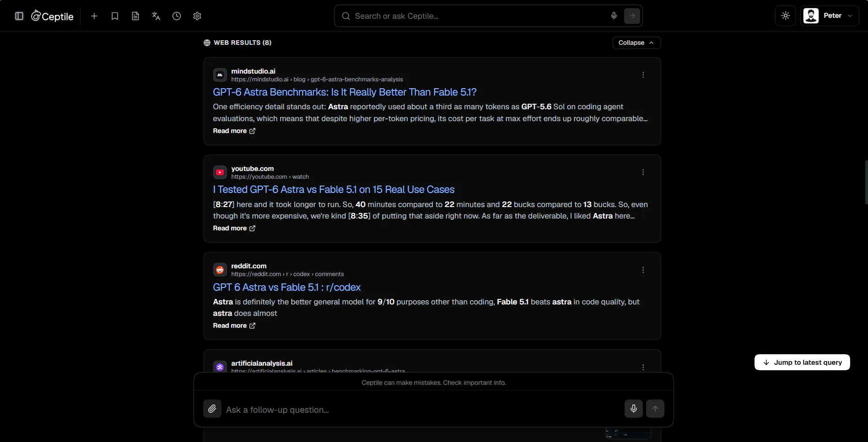Click the Ceptile logo
This screenshot has width=868, height=442.
(52, 16)
